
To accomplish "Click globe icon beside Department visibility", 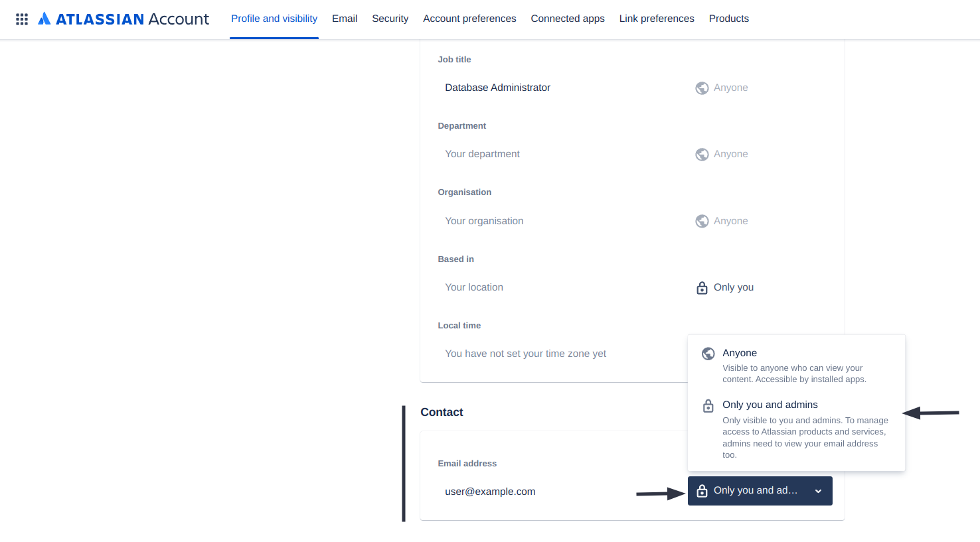I will (702, 155).
